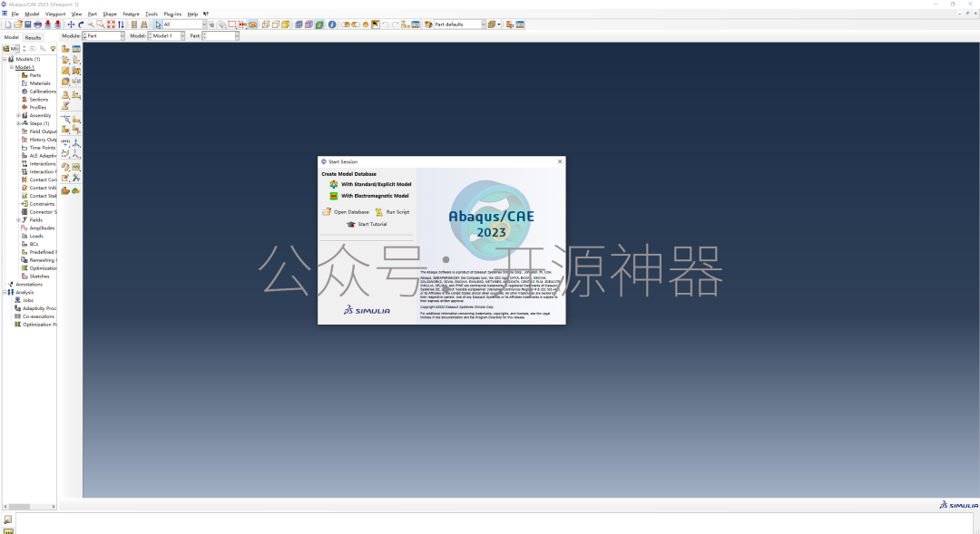Open the Part defaults color dropdown
This screenshot has width=980, height=534.
pos(460,24)
